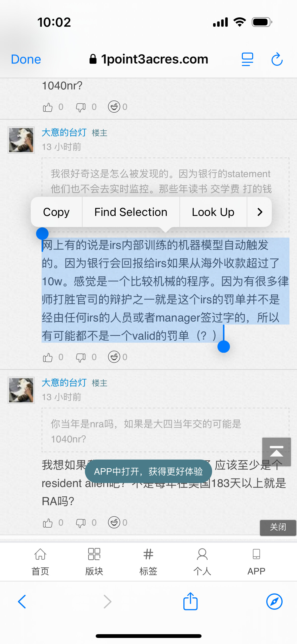Tap Done to close the browser view
The width and height of the screenshot is (297, 644).
click(26, 59)
